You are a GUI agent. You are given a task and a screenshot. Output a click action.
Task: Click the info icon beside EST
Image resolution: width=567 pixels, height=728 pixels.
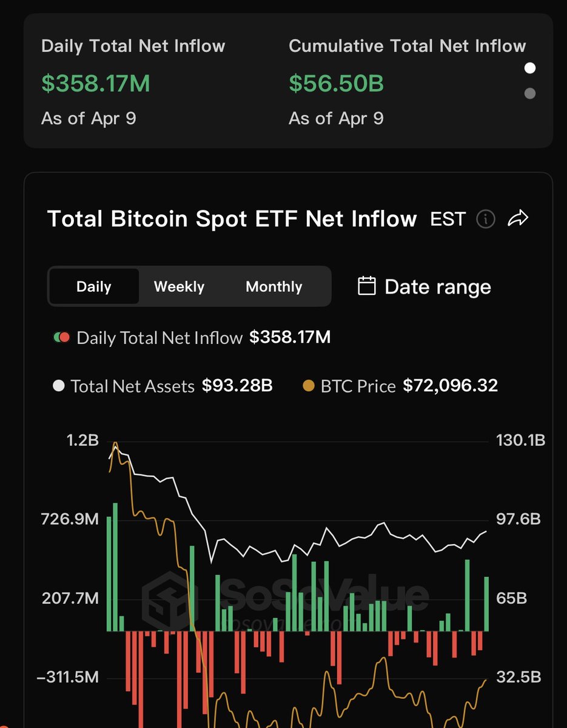[486, 219]
